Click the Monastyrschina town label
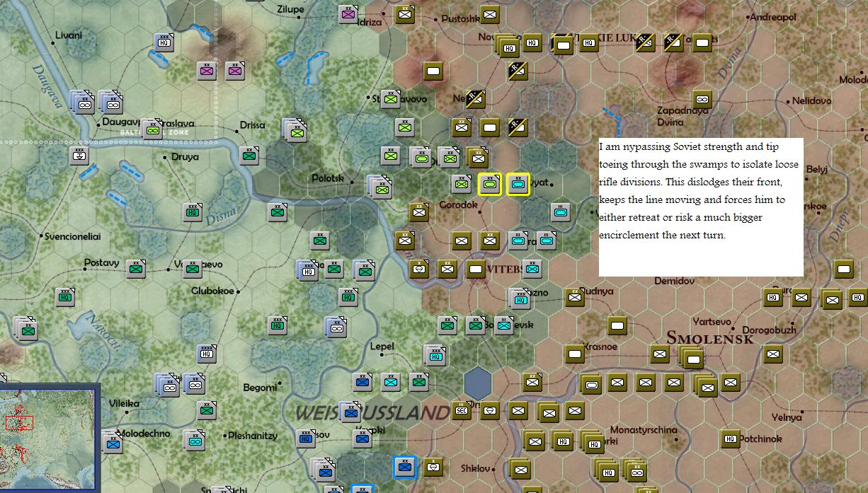868x493 pixels. pyautogui.click(x=644, y=429)
